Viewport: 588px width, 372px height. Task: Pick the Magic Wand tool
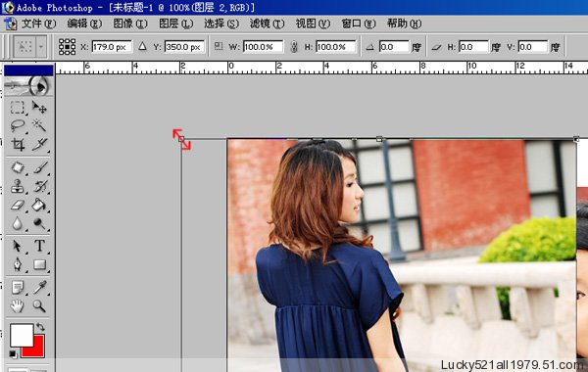[x=39, y=125]
